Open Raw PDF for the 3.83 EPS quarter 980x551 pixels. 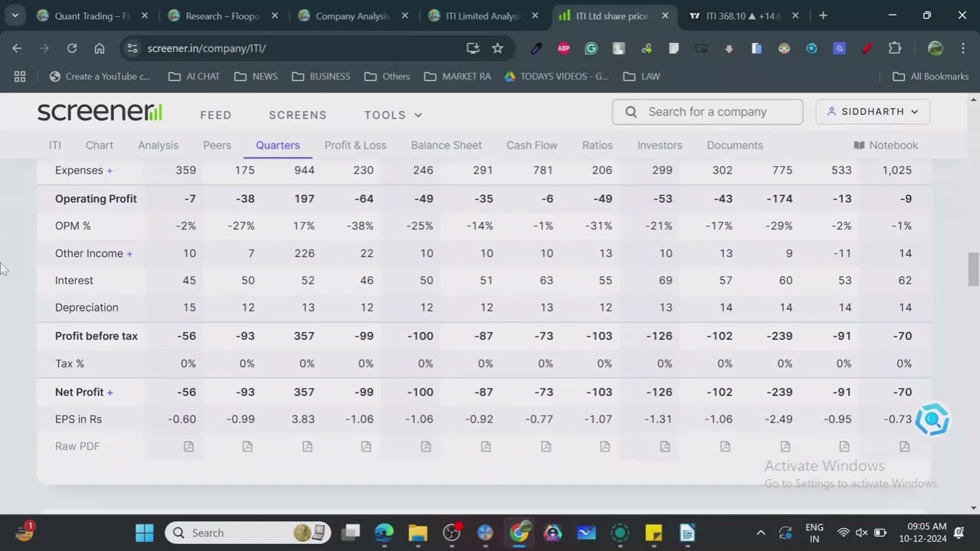[307, 447]
